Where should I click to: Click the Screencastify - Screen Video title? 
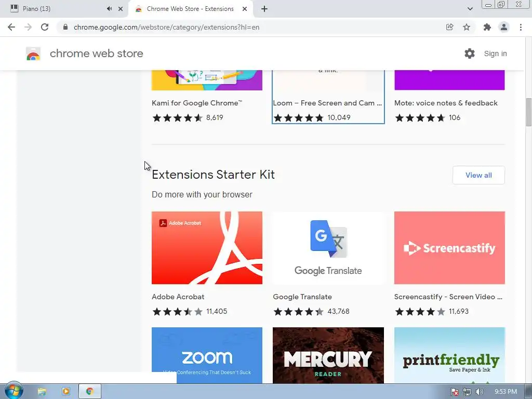(448, 297)
